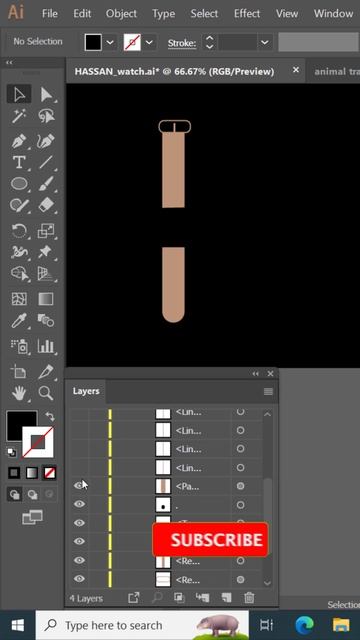The height and width of the screenshot is (640, 360).
Task: Select the Blend tool
Action: coord(46,320)
